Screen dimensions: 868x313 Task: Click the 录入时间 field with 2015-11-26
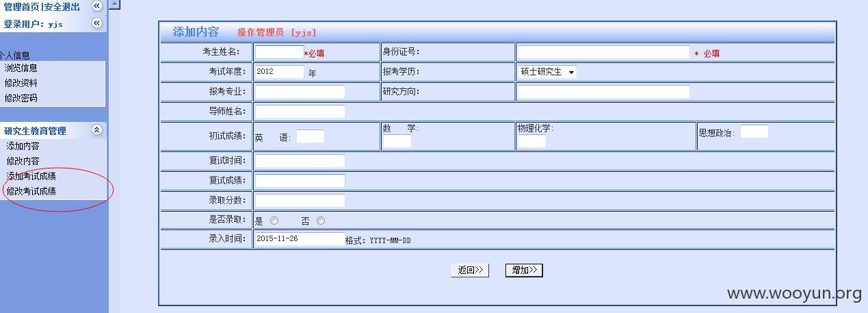300,239
